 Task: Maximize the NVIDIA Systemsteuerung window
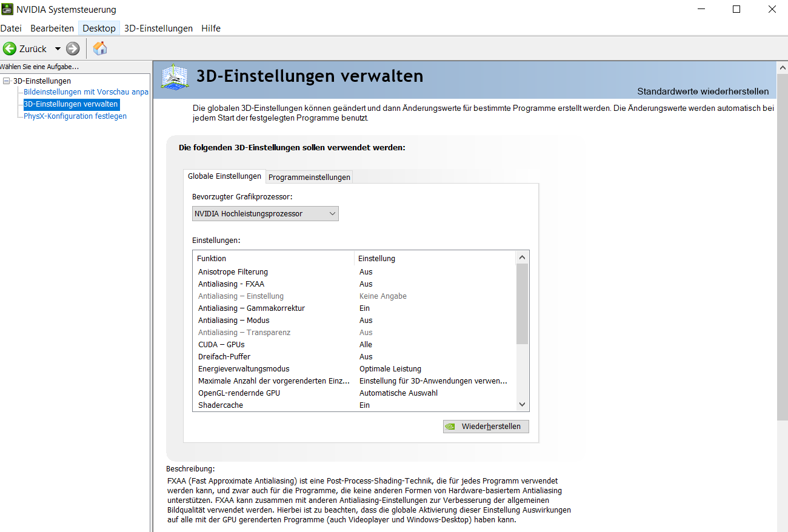pos(736,9)
